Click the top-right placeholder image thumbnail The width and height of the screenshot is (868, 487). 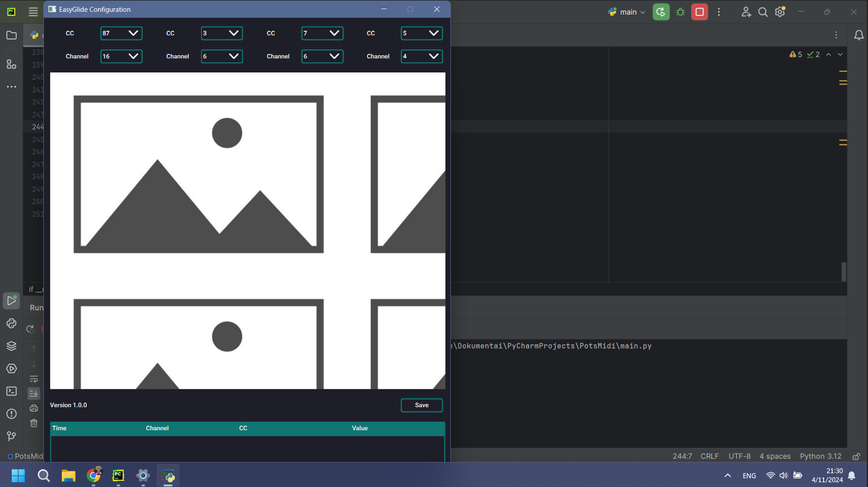point(408,174)
